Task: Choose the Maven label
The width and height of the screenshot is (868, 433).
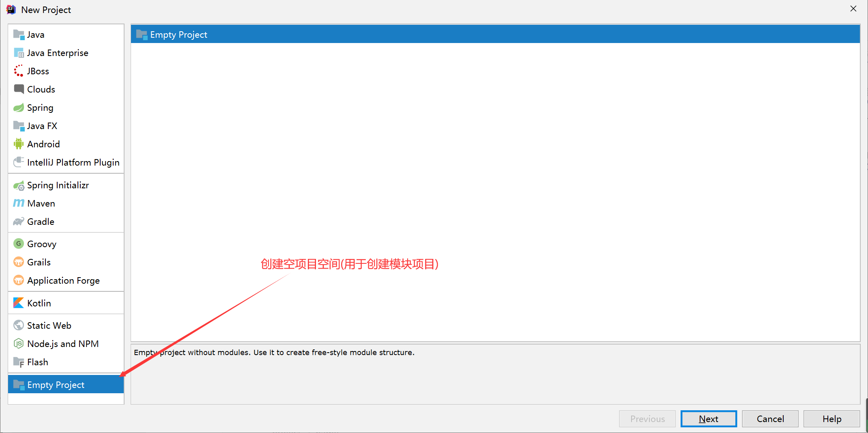Action: (x=41, y=204)
